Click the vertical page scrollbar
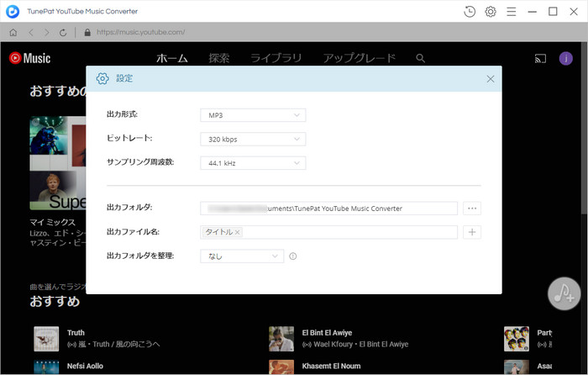 (x=585, y=128)
